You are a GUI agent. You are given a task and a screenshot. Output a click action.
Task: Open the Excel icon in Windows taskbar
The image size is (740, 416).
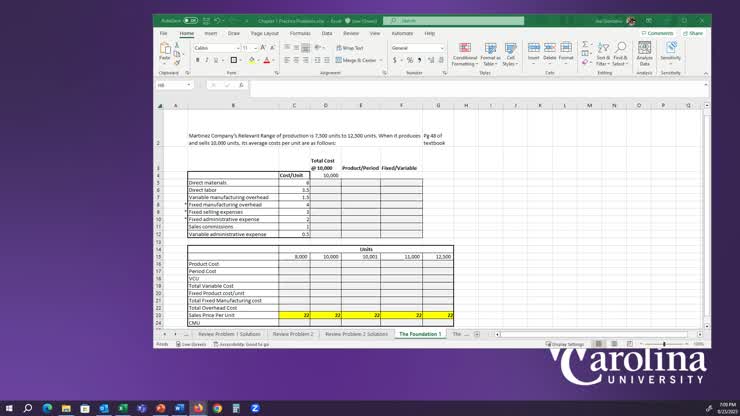tap(124, 408)
